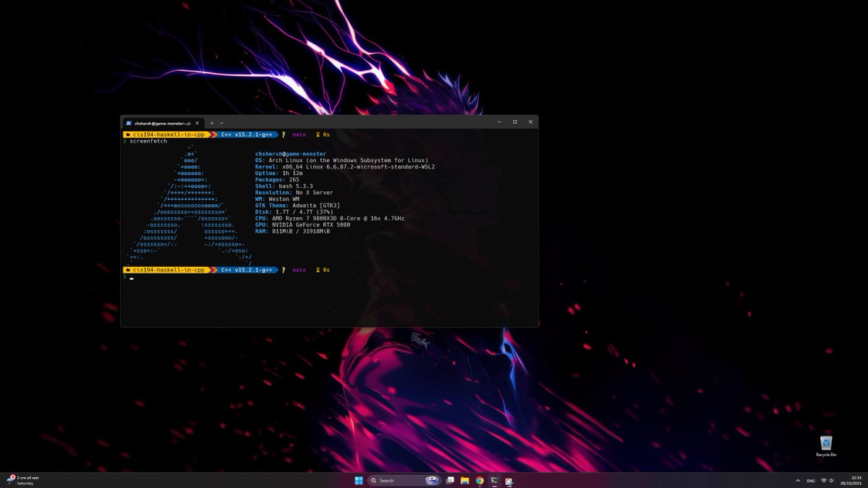Open the ENG language switcher
This screenshot has height=488, width=868.
click(811, 480)
